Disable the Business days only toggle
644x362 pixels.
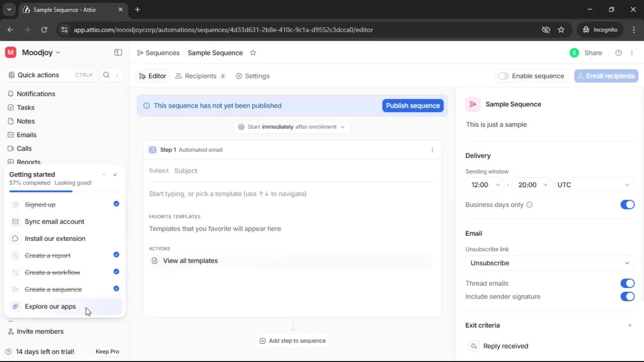click(627, 204)
